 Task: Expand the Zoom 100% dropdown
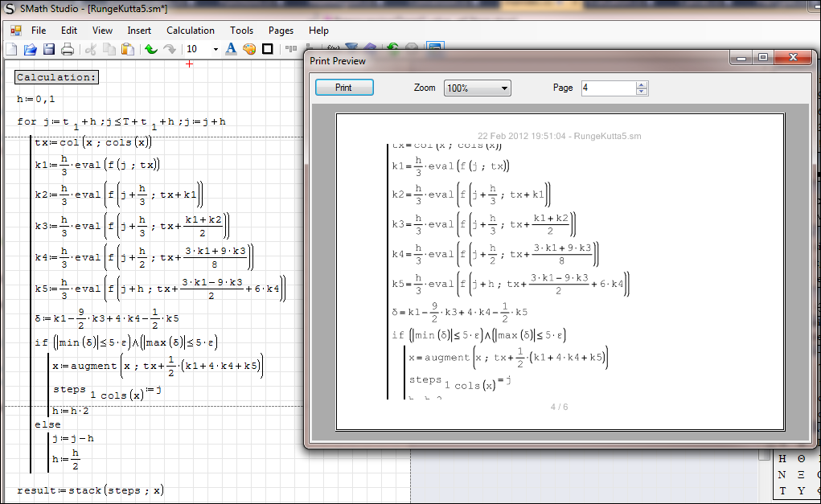tap(504, 88)
